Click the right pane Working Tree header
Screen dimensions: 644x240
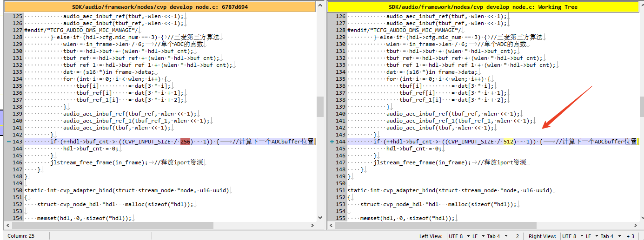click(484, 6)
